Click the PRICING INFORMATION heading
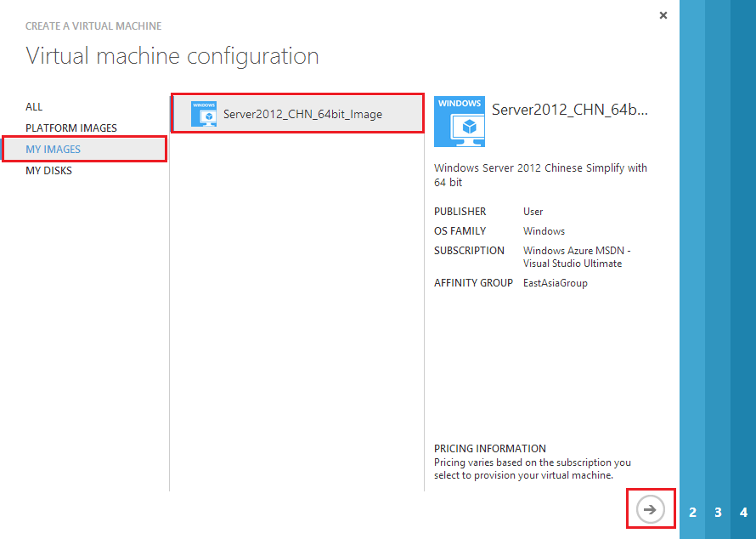This screenshot has height=539, width=756. tap(490, 448)
